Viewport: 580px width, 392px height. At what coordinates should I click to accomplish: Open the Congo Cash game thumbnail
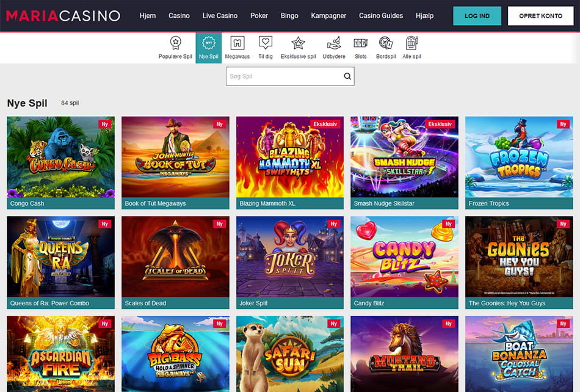60,157
